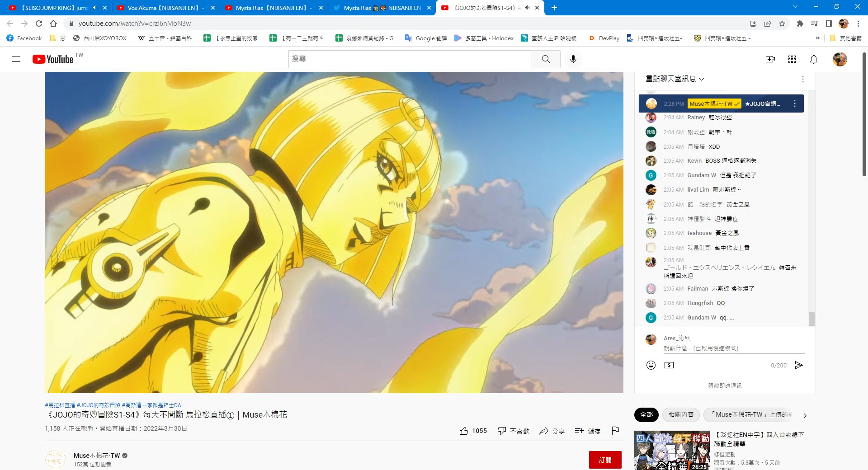
Task: Open YouTube hamburger guide menu
Action: click(16, 59)
